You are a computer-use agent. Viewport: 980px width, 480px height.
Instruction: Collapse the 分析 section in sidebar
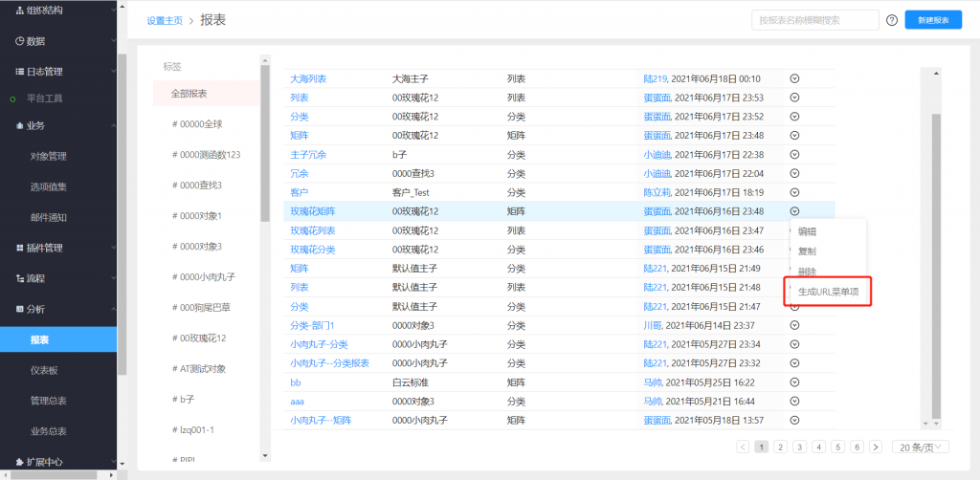click(113, 309)
